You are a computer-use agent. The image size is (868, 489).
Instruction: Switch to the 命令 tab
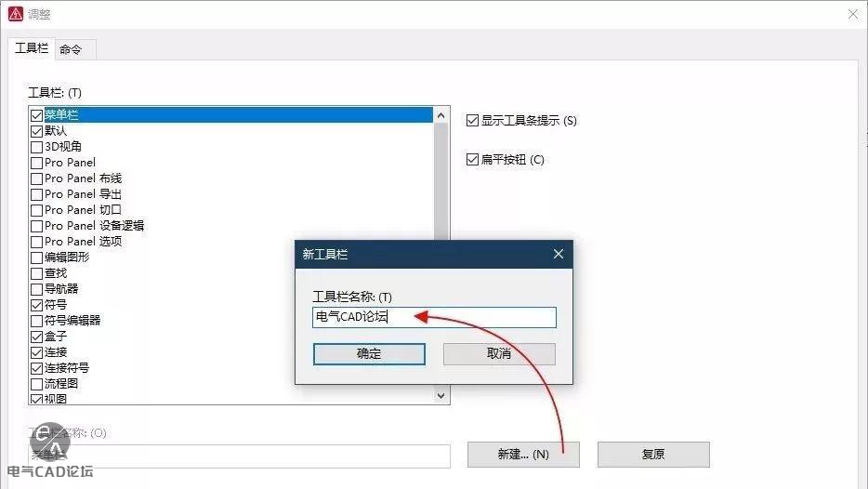[x=71, y=49]
